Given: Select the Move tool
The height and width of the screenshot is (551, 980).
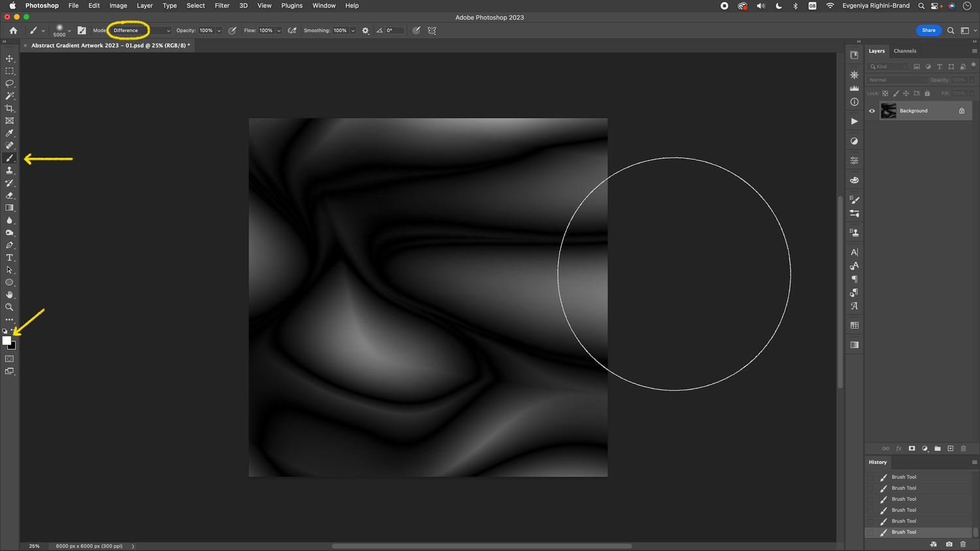Looking at the screenshot, I should click(9, 58).
